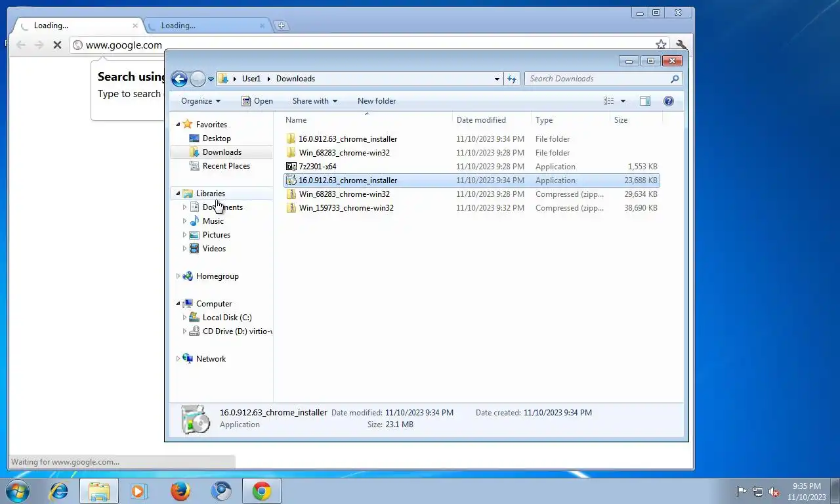This screenshot has height=504, width=840.
Task: Select the Videos library
Action: 214,249
